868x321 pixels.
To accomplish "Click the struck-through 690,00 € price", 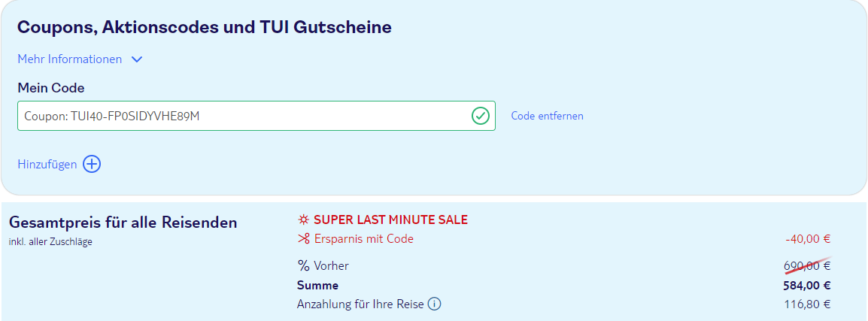I will pos(807,265).
